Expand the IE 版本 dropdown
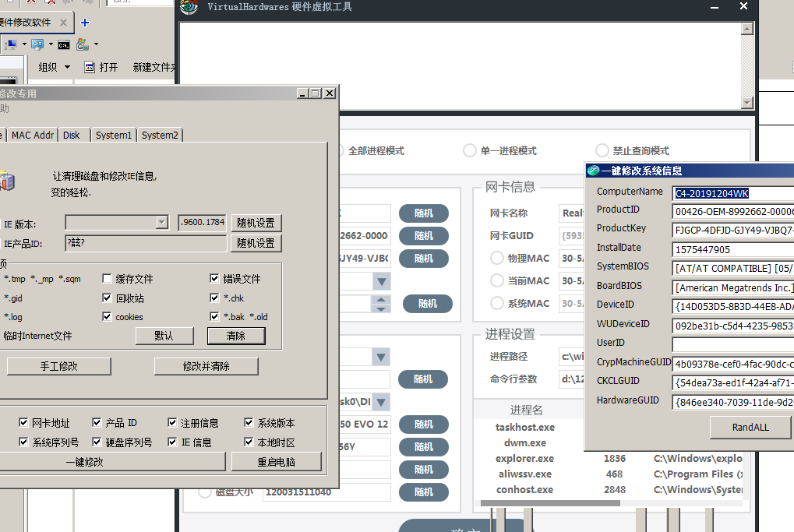The height and width of the screenshot is (532, 794). [162, 223]
